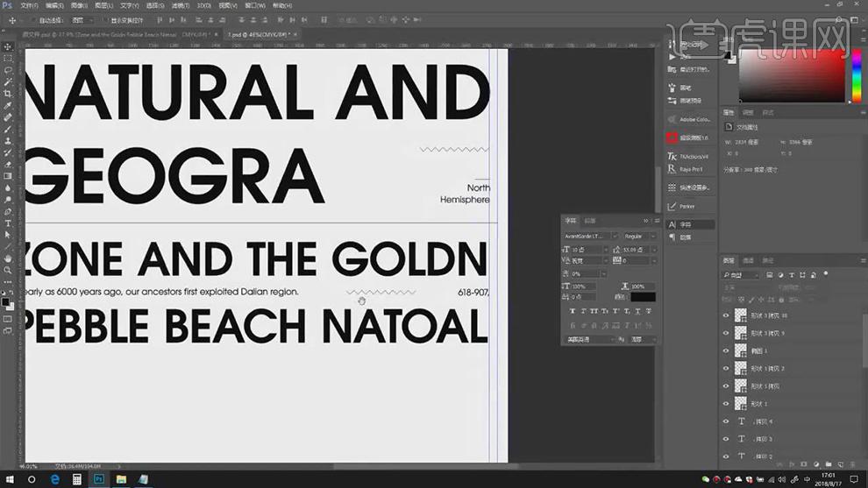868x488 pixels.
Task: Open the 窗口 menu
Action: (x=255, y=5)
